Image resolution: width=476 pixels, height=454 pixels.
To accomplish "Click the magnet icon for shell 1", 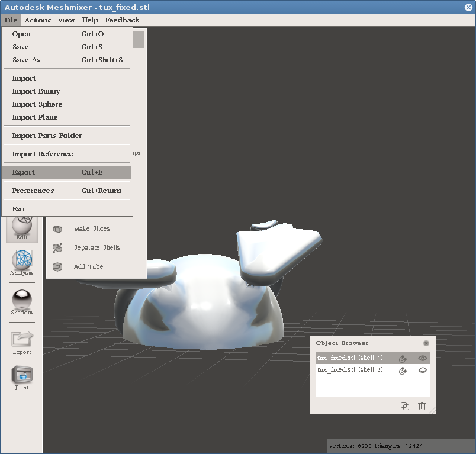I will tap(403, 358).
